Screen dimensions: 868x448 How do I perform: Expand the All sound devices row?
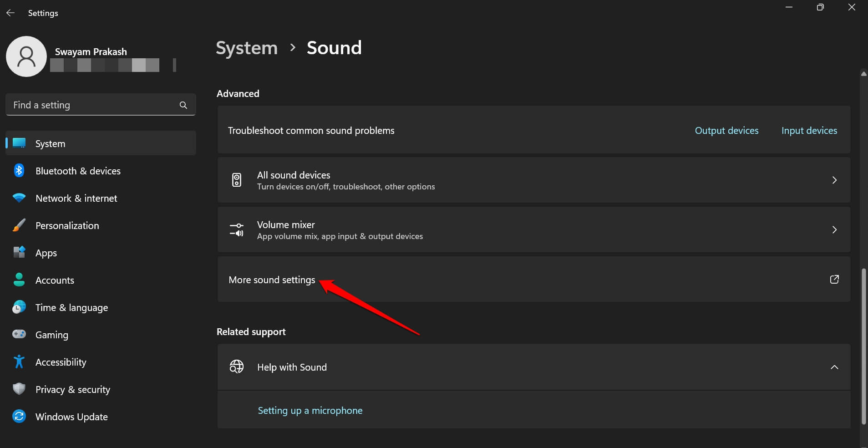(x=835, y=180)
